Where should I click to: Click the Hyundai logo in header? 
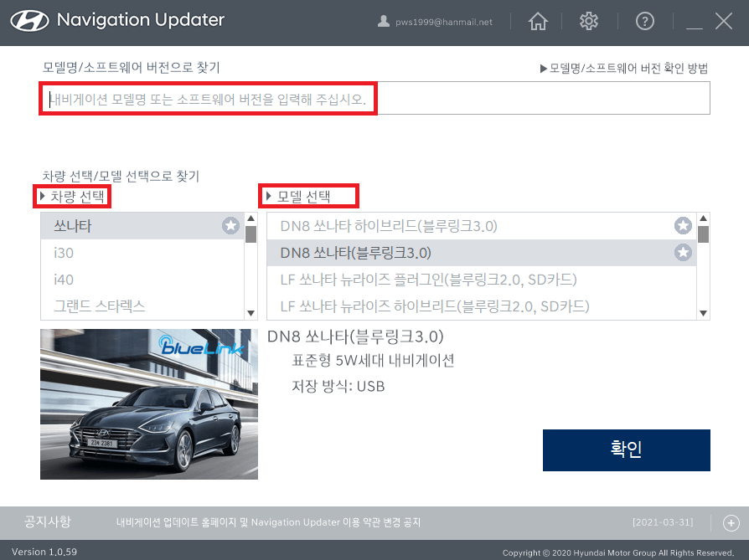tap(29, 21)
